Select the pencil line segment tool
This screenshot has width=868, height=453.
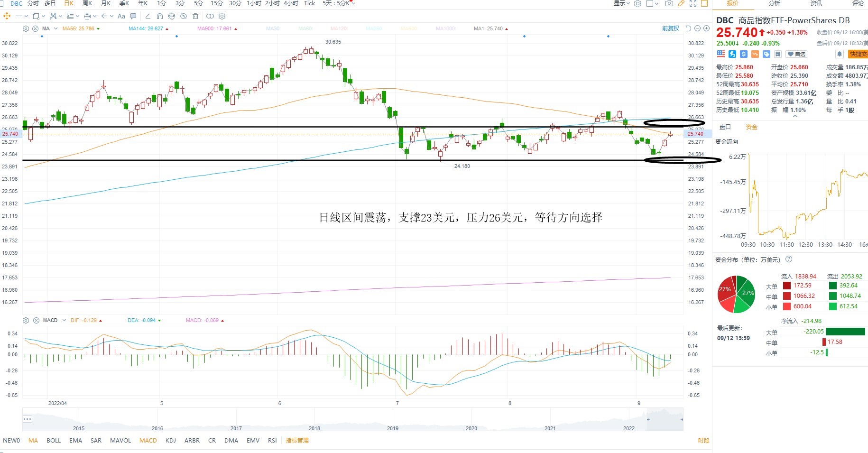click(x=148, y=16)
